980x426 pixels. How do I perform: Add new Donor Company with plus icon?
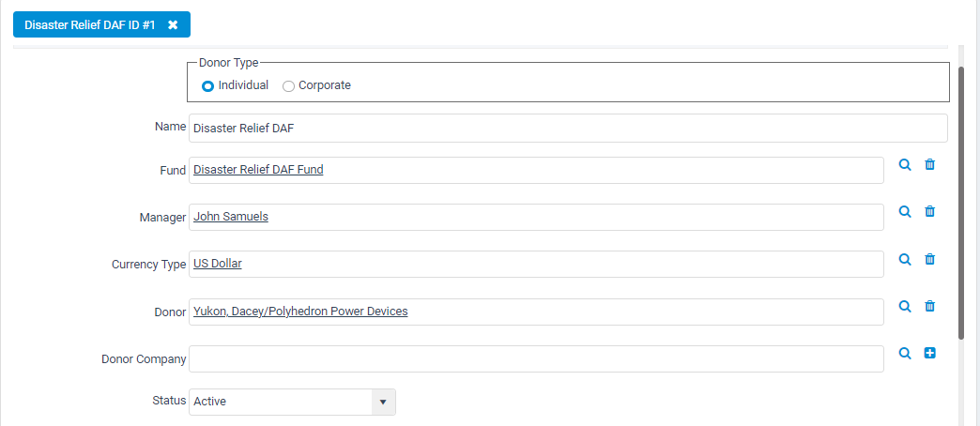point(930,353)
